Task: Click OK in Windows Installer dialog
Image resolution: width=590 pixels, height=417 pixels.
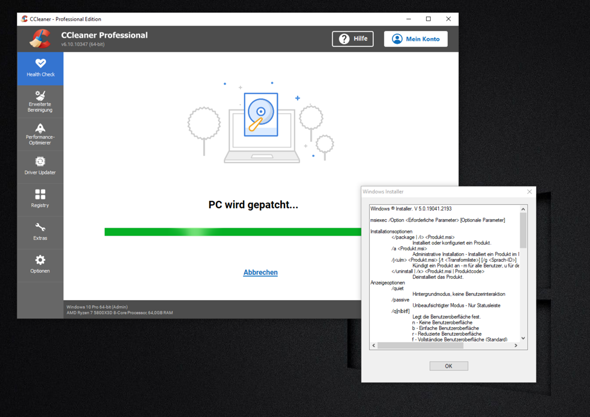Action: (x=449, y=366)
